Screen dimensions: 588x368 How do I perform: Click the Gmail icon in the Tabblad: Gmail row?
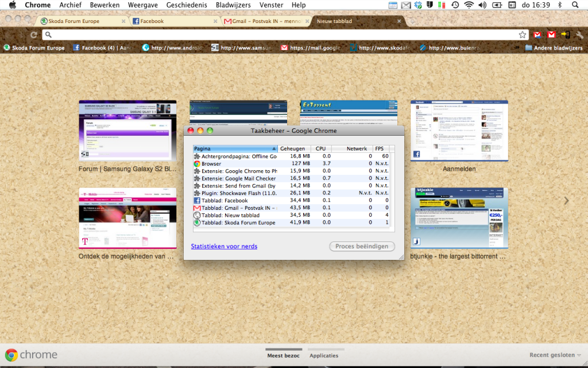(x=197, y=208)
